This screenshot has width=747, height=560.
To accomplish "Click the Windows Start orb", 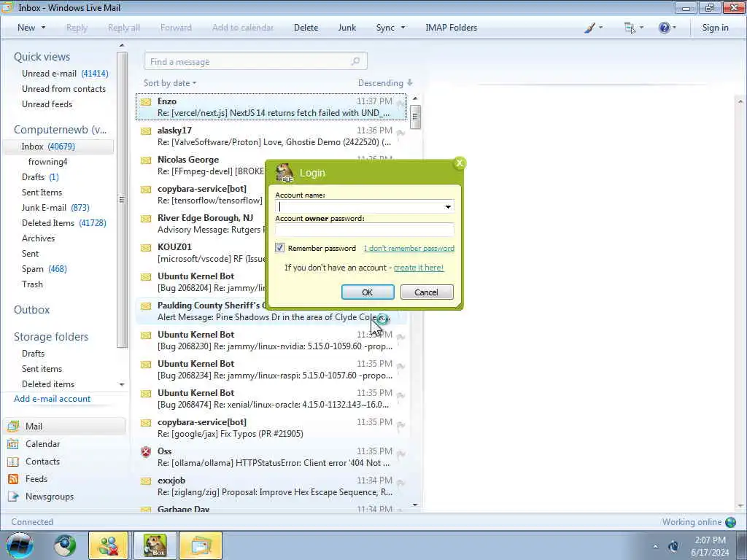I will tap(20, 545).
